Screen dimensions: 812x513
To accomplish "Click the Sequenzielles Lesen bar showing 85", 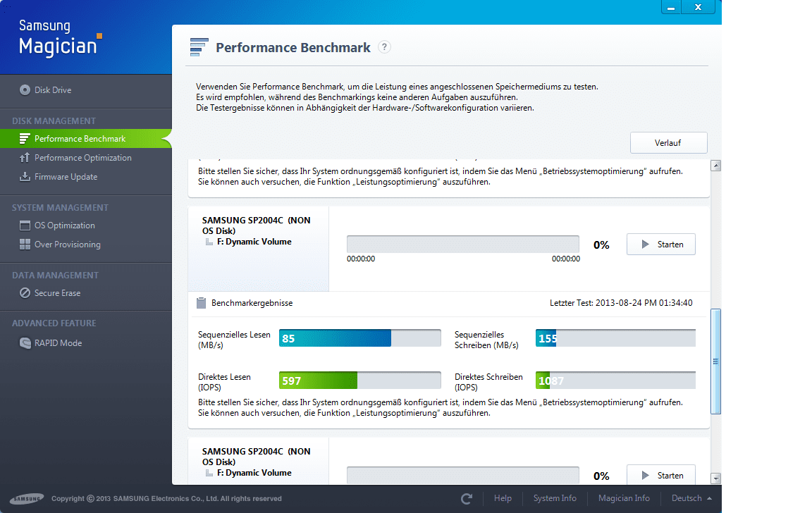I will coord(360,338).
